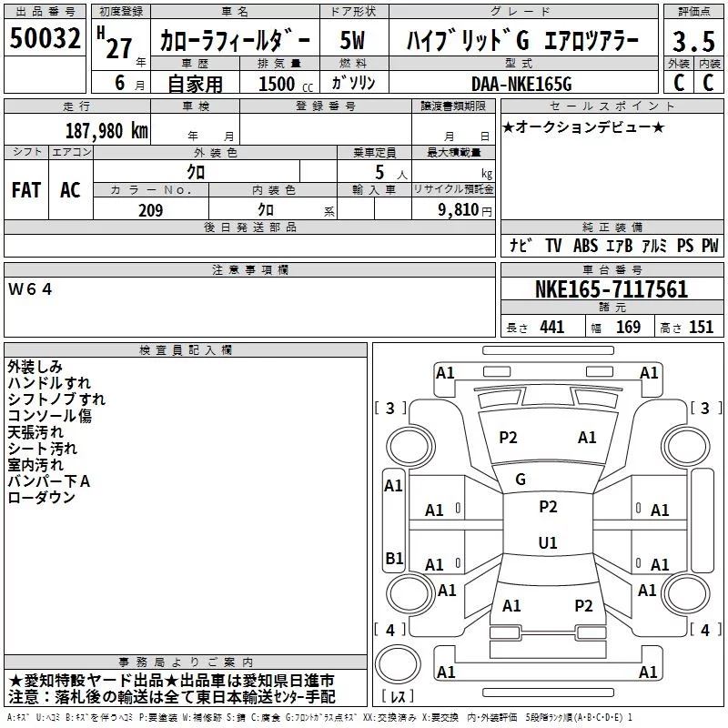Select the 注意：落札後の輸送 notice line
The image size is (728, 728).
[x=172, y=697]
